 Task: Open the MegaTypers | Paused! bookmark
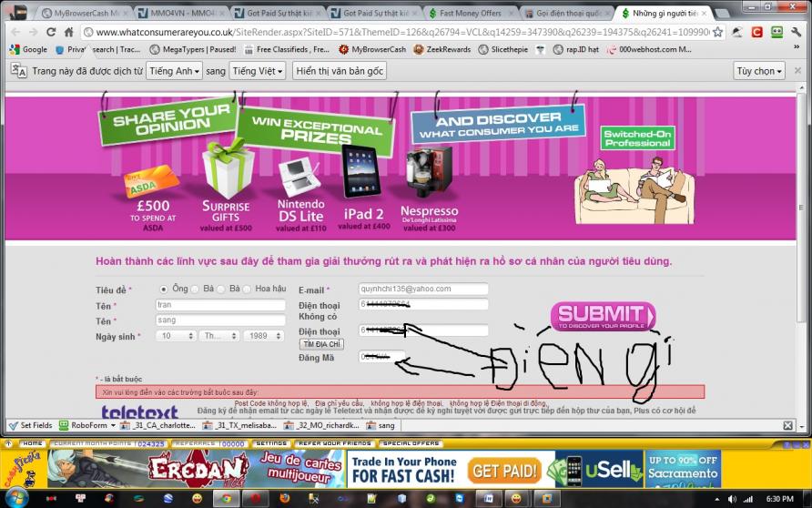pos(193,50)
